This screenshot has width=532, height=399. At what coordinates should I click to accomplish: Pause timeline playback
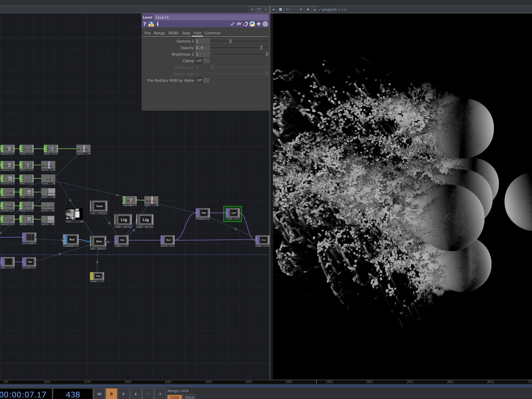click(x=111, y=394)
